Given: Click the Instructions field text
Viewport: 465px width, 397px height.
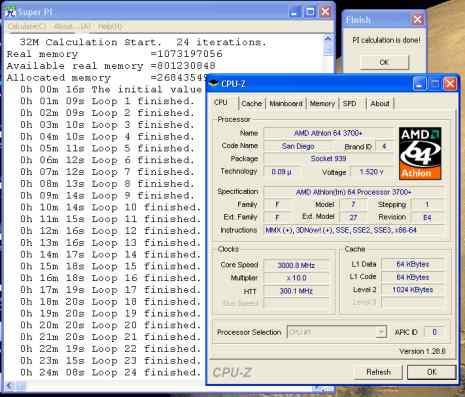Looking at the screenshot, I should tap(353, 230).
